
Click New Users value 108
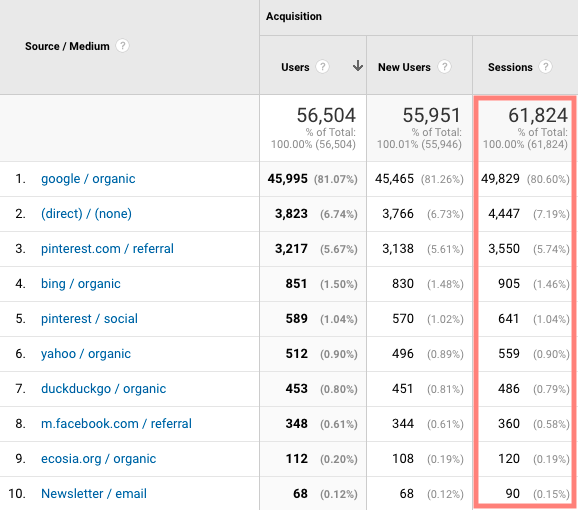click(403, 459)
